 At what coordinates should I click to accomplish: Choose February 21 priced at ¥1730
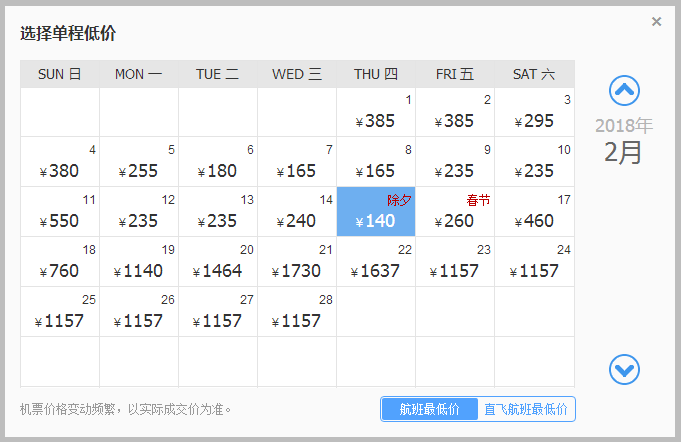point(297,262)
